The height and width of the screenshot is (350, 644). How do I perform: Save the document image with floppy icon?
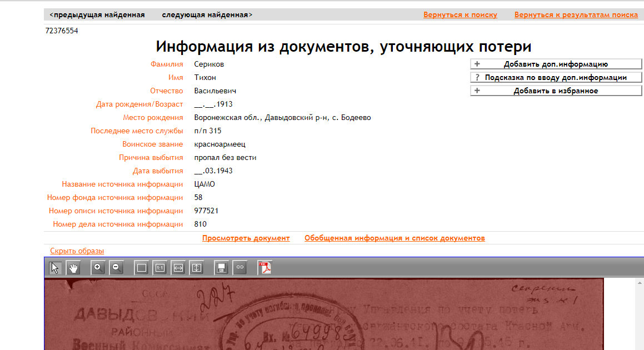(221, 268)
